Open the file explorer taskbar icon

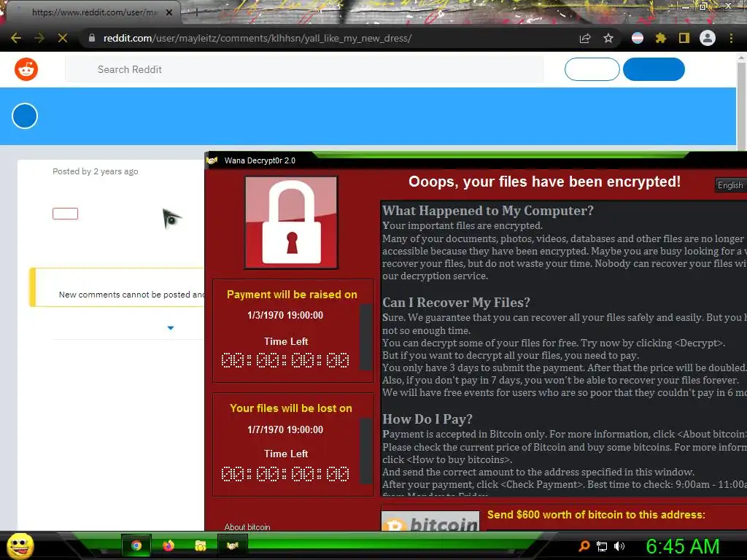click(x=201, y=545)
